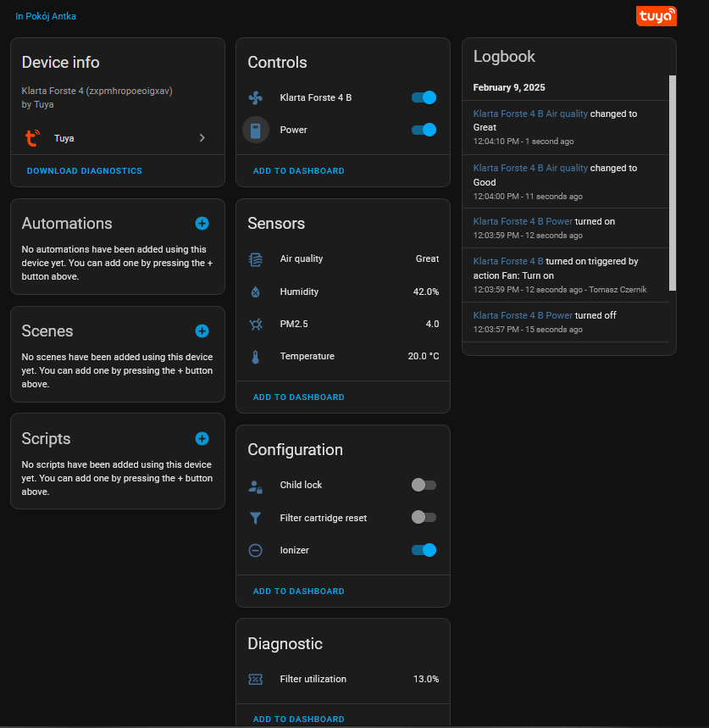Viewport: 709px width, 728px height.
Task: Add a new script with plus icon
Action: 202,438
